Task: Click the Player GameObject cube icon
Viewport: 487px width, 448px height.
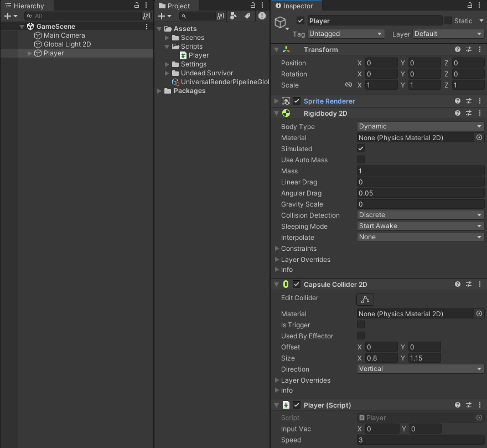Action: point(281,22)
